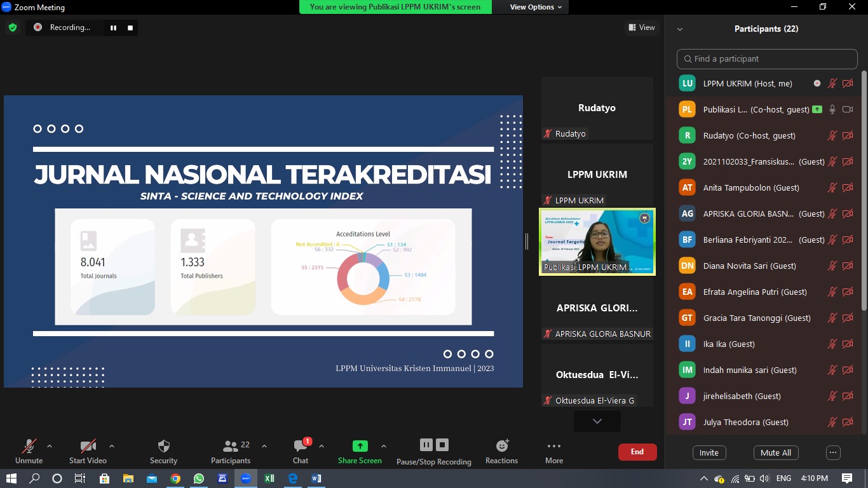Pause recording in the bottom toolbar
Image resolution: width=868 pixels, height=488 pixels.
426,445
